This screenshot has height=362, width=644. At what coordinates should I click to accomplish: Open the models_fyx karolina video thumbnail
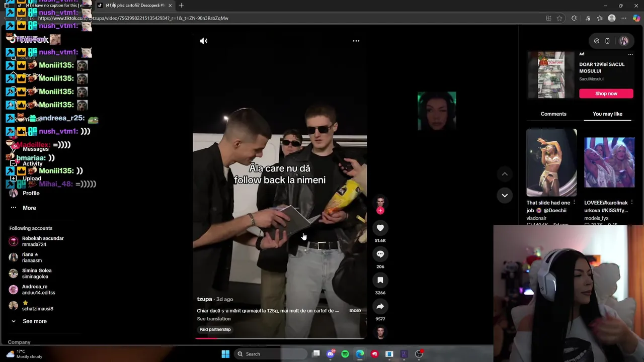tap(609, 162)
